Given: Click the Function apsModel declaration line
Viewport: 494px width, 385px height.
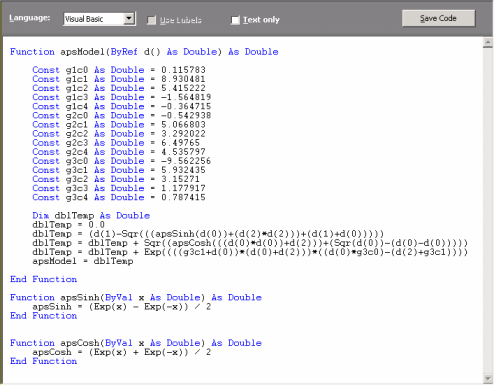Looking at the screenshot, I should tap(144, 52).
